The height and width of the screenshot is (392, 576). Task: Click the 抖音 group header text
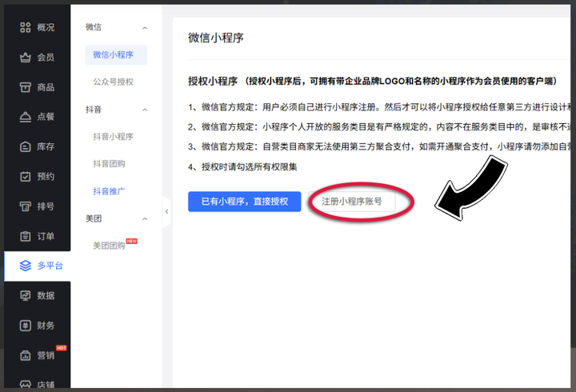click(94, 110)
